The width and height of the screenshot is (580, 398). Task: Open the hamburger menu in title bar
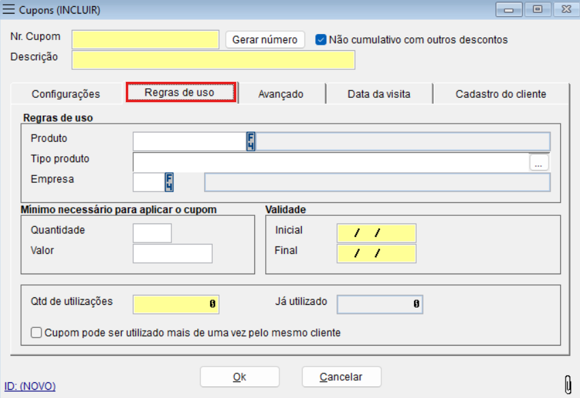[9, 9]
